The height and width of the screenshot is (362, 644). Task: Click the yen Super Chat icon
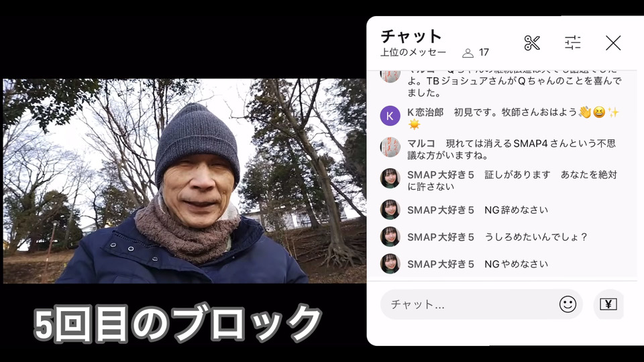point(608,304)
